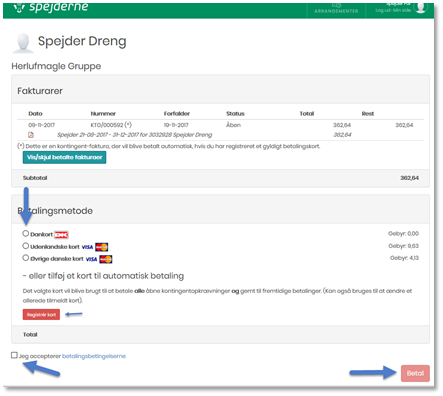This screenshot has width=443, height=396.
Task: Click the Subtotal amount 382,64
Action: 409,178
